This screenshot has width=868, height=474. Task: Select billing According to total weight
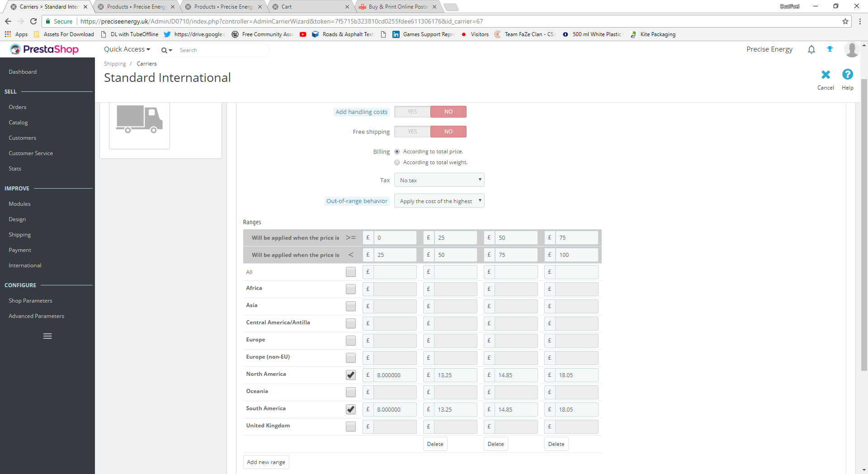pos(397,162)
